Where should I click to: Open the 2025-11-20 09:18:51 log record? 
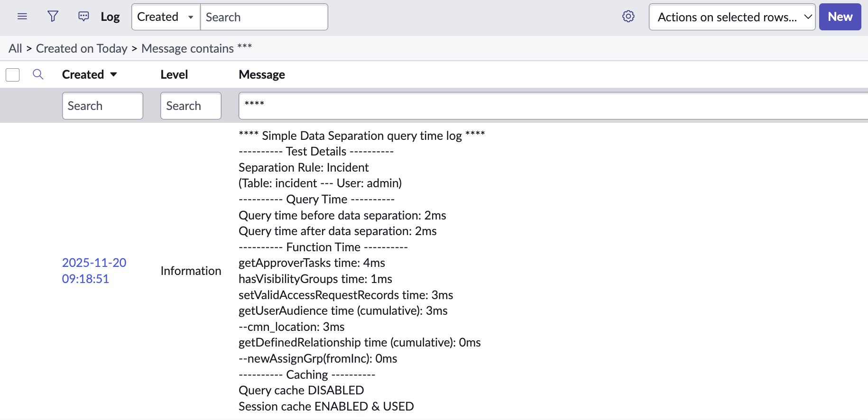pyautogui.click(x=94, y=271)
